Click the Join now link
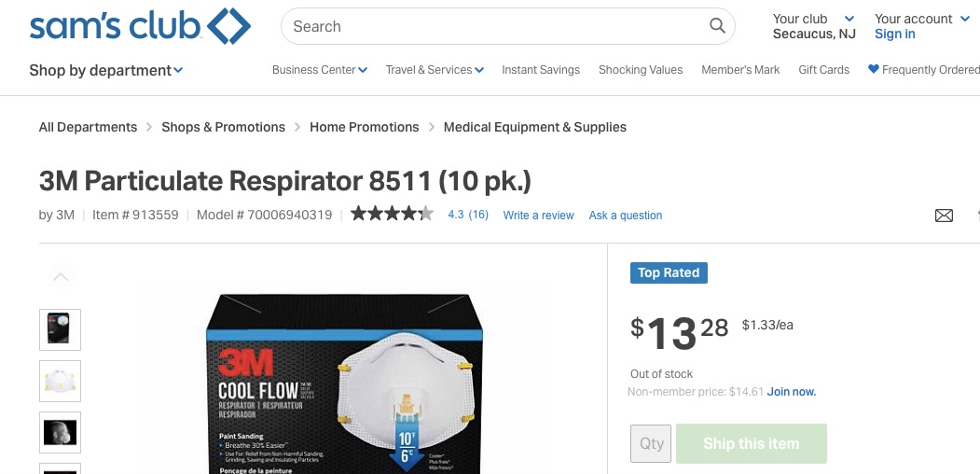This screenshot has height=474, width=980. coord(792,392)
